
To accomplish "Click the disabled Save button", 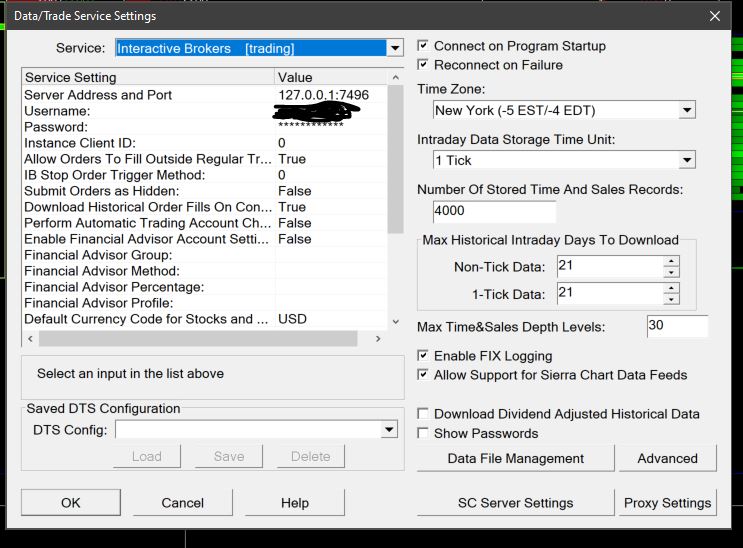I will tap(229, 456).
